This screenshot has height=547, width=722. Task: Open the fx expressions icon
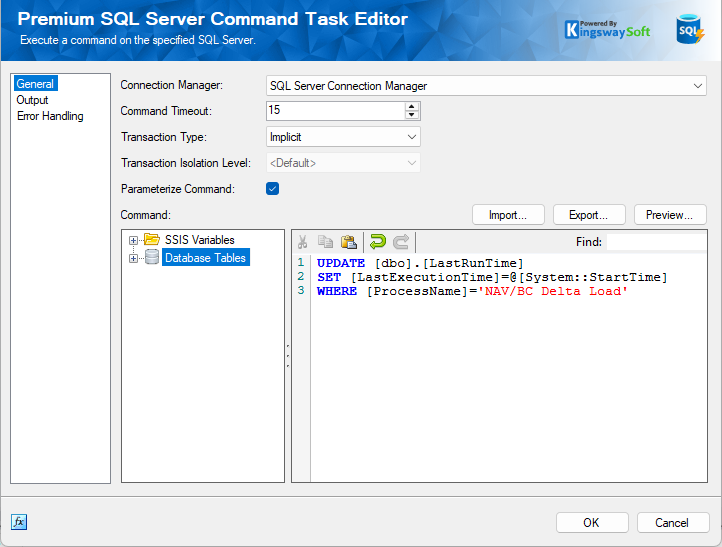coord(19,522)
